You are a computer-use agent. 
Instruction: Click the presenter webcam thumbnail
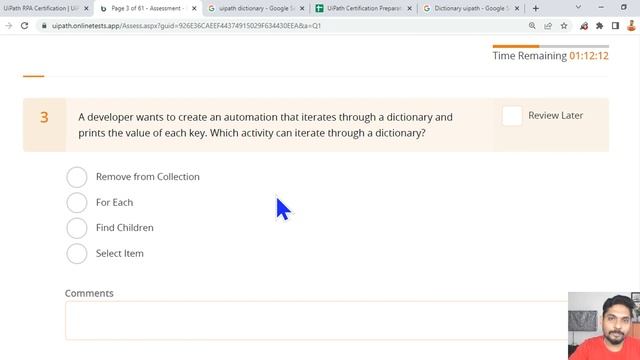pos(604,326)
